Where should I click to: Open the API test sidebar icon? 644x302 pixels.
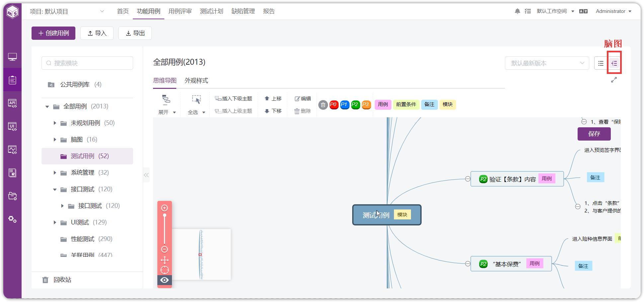point(12,103)
